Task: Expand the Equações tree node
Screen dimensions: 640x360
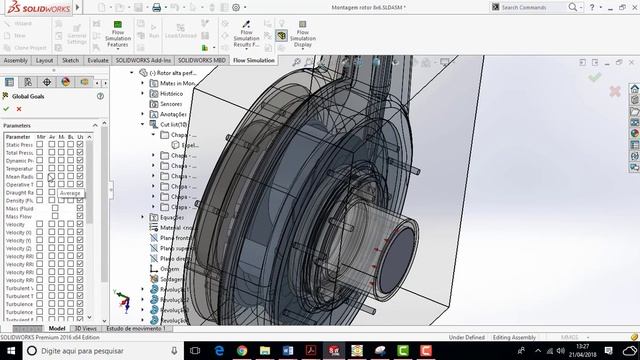Action: click(142, 217)
